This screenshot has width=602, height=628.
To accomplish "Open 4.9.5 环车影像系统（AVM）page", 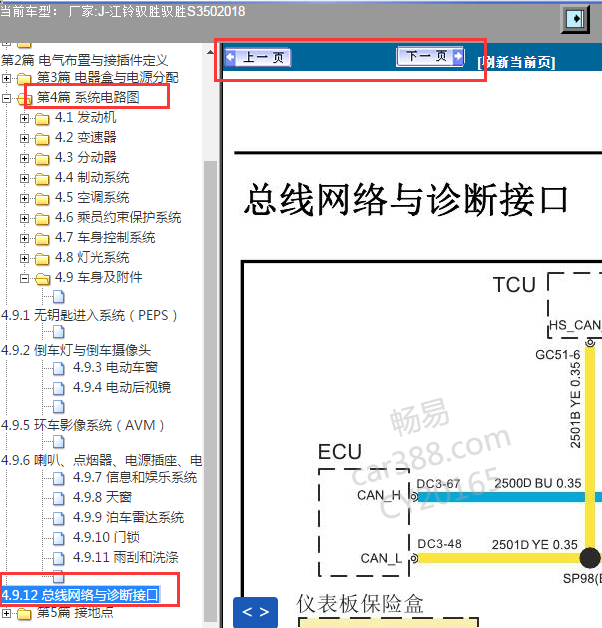I will 83,425.
